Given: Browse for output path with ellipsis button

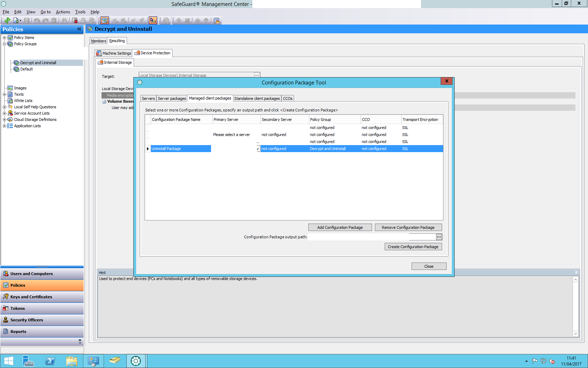Looking at the screenshot, I should click(439, 237).
